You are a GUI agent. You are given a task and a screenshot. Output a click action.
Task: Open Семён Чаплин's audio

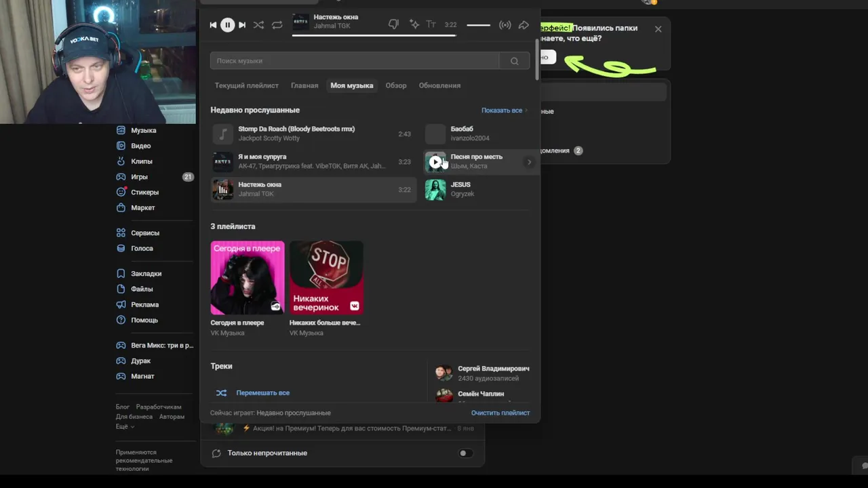click(x=483, y=394)
